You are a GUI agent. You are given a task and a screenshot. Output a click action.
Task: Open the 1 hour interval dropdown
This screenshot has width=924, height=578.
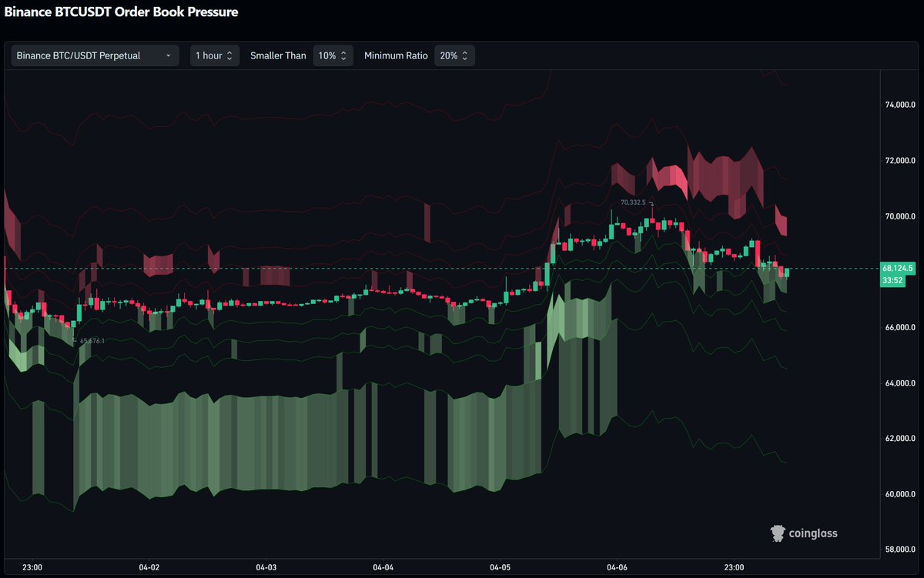point(215,55)
